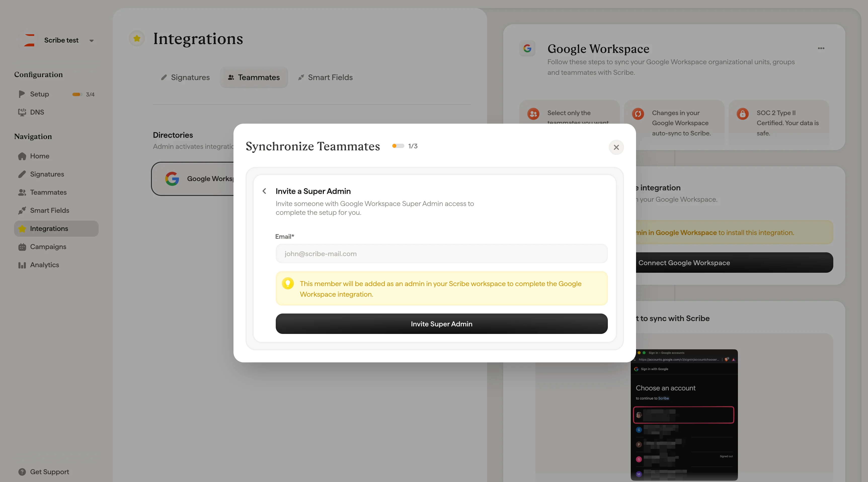Click the Invite a Super Admin heading
868x482 pixels.
point(313,191)
